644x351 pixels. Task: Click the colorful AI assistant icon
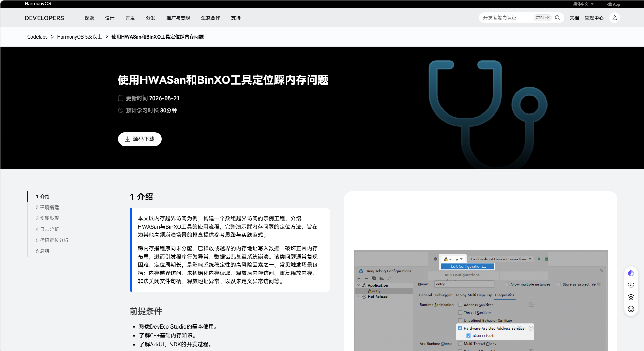click(x=631, y=273)
